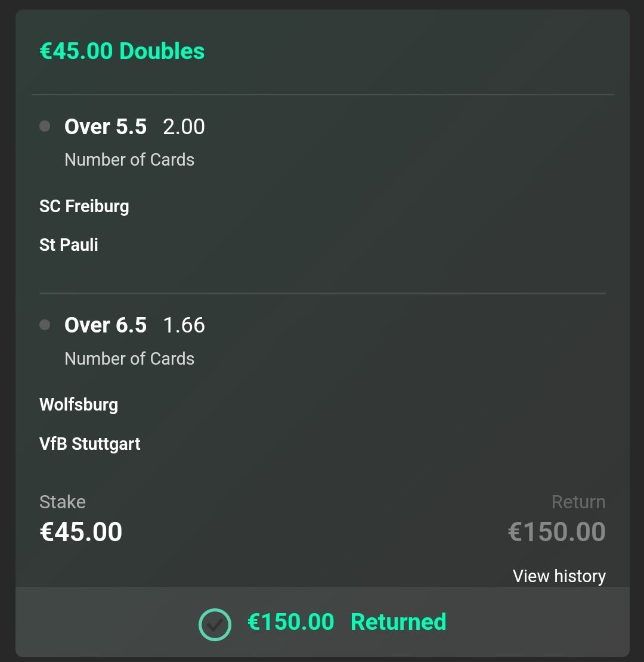Select the SC Freiburg team name
Screen dimensions: 644x662
point(84,206)
